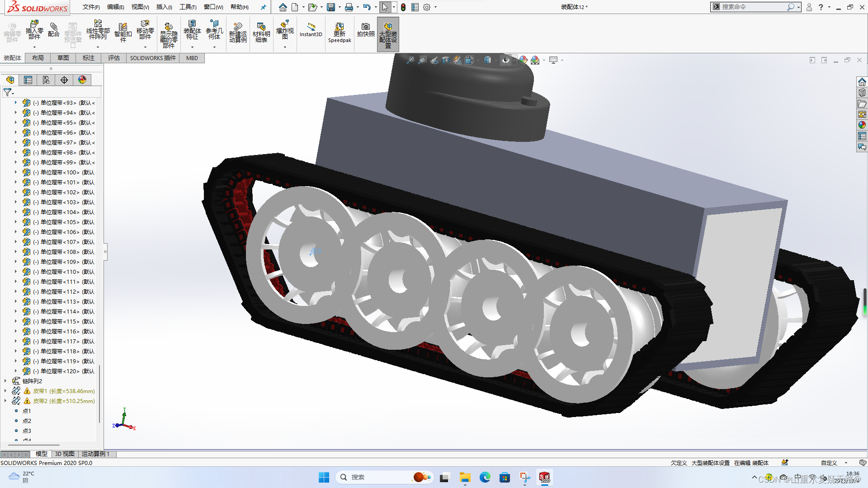
Task: Switch to the 布局 tab
Action: pyautogui.click(x=38, y=58)
